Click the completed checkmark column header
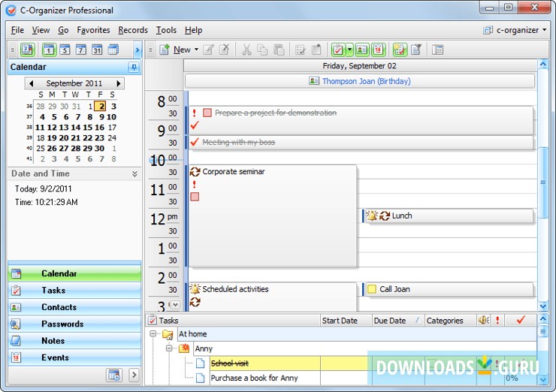556x392 pixels. pos(521,321)
